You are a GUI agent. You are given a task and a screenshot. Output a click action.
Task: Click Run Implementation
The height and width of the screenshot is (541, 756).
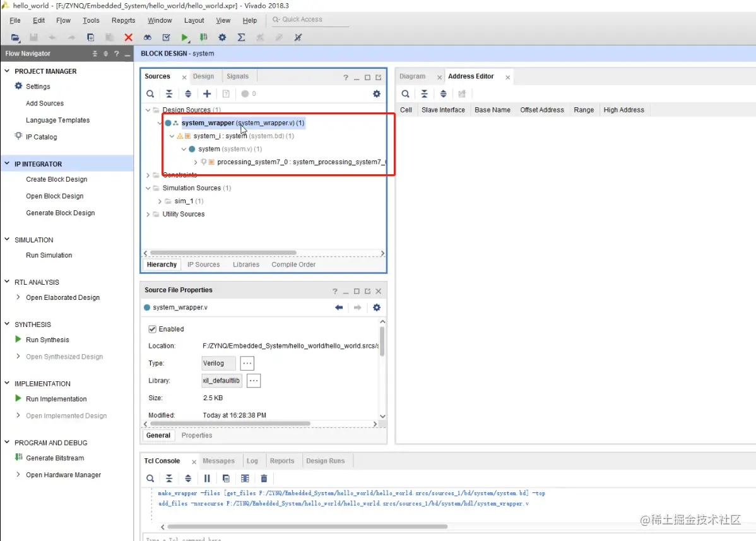[x=56, y=399]
